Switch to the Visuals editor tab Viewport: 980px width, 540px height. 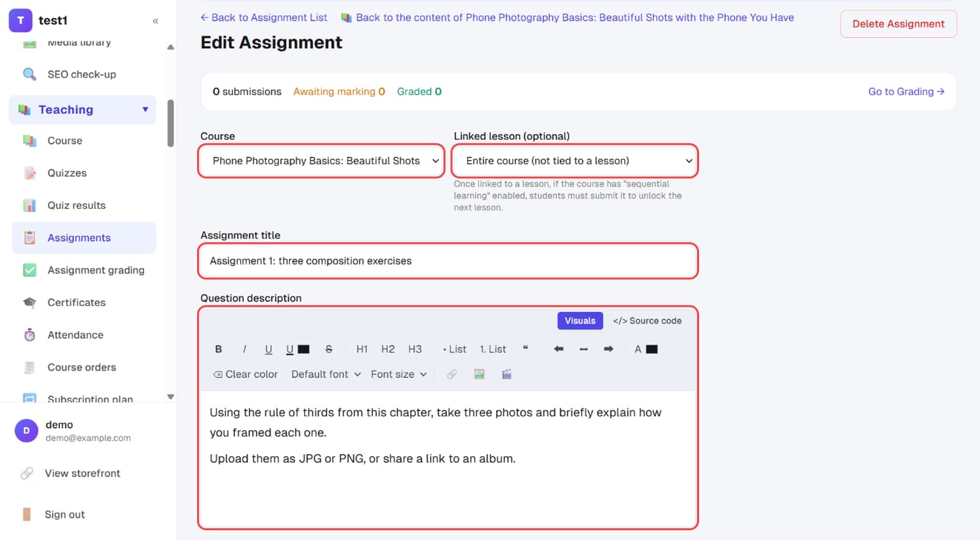580,321
